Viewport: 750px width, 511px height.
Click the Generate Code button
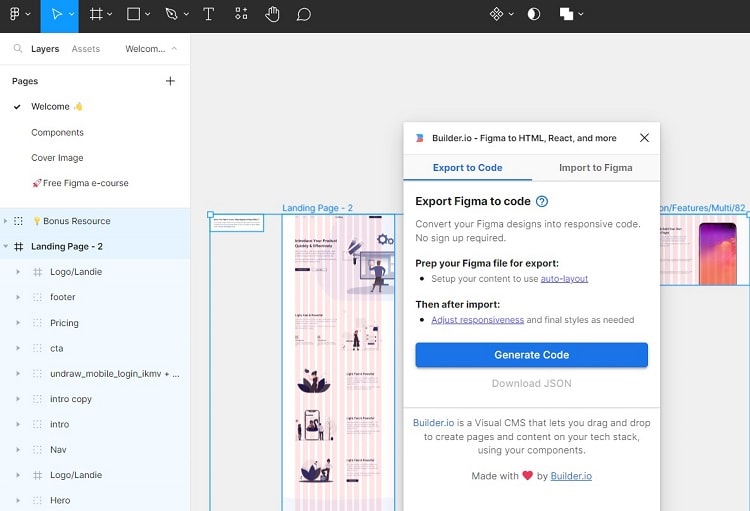pos(531,355)
